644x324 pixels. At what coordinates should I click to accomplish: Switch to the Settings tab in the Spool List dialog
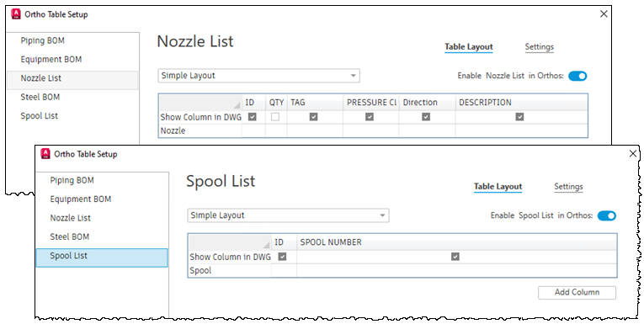[x=568, y=187]
